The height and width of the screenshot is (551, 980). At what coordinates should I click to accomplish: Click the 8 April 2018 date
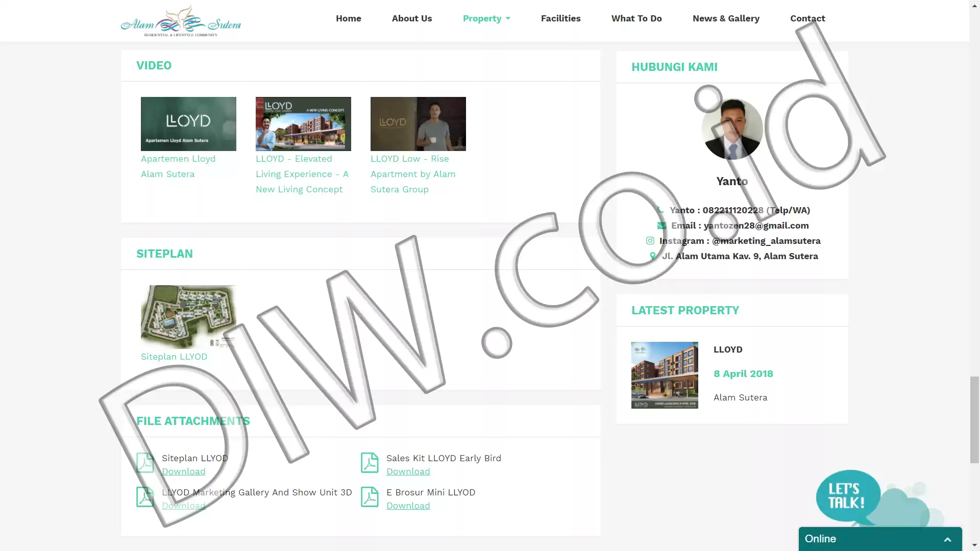[743, 373]
